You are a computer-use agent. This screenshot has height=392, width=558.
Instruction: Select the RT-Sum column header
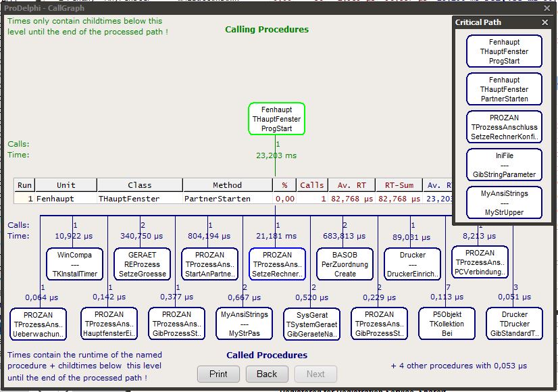(399, 185)
